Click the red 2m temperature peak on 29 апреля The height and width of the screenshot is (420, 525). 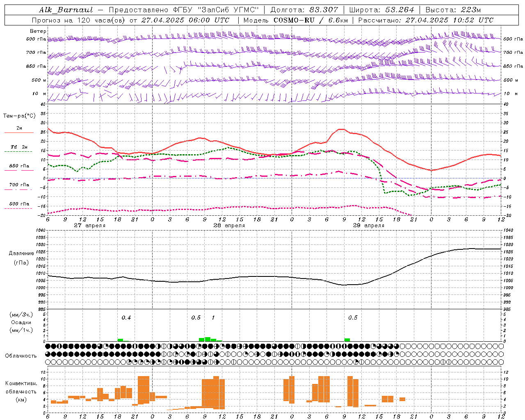pyautogui.click(x=340, y=129)
